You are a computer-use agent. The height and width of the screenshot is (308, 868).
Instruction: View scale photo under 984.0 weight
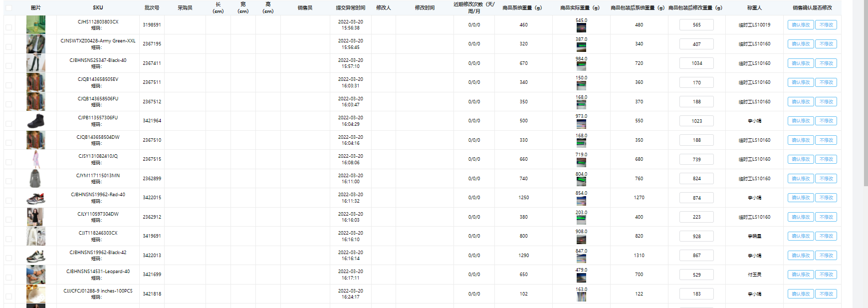(581, 66)
